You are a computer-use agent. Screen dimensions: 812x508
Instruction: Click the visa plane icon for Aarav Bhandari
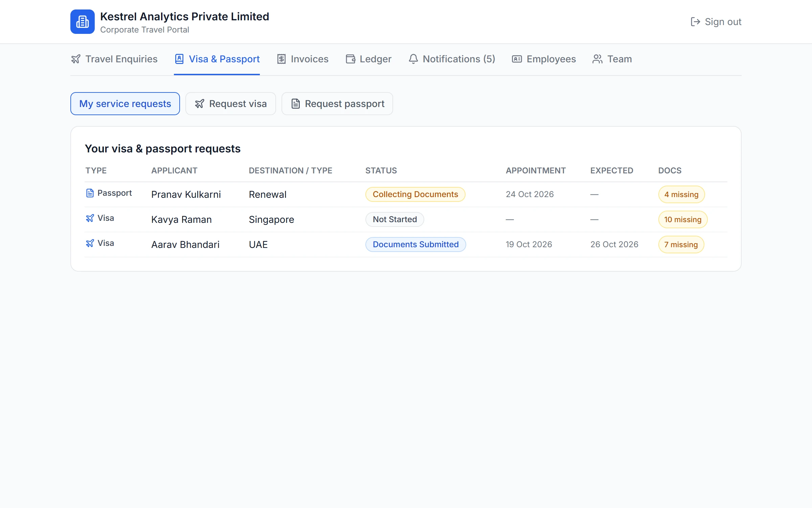pyautogui.click(x=90, y=243)
